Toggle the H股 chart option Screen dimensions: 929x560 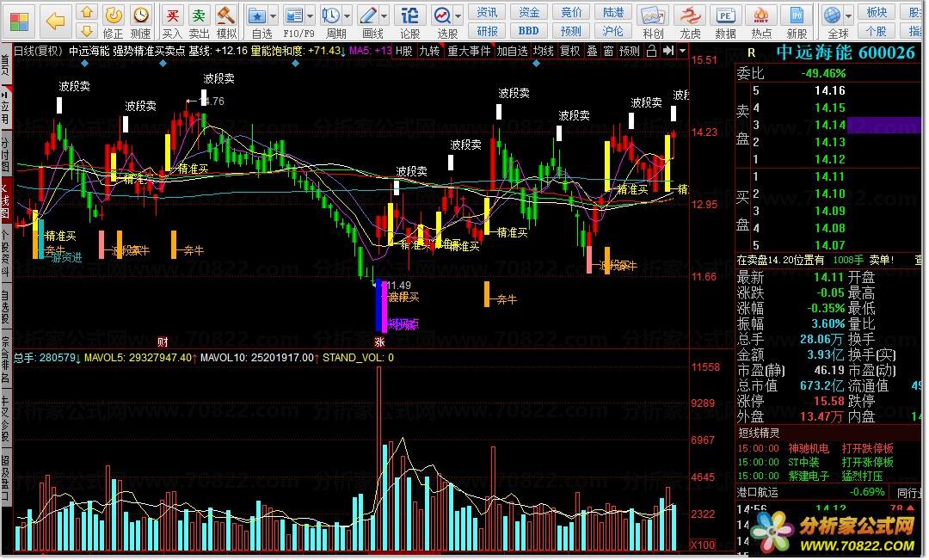tap(404, 51)
